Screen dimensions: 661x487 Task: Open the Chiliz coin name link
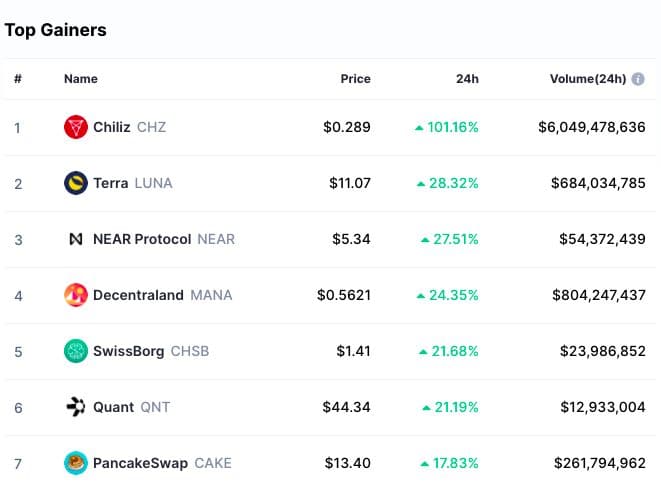point(112,127)
